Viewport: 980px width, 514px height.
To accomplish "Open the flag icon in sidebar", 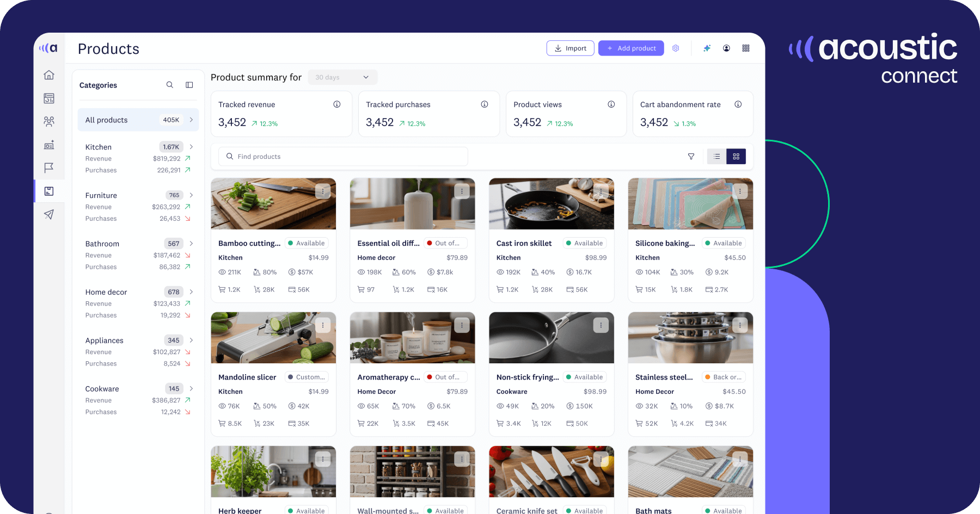I will [x=49, y=168].
